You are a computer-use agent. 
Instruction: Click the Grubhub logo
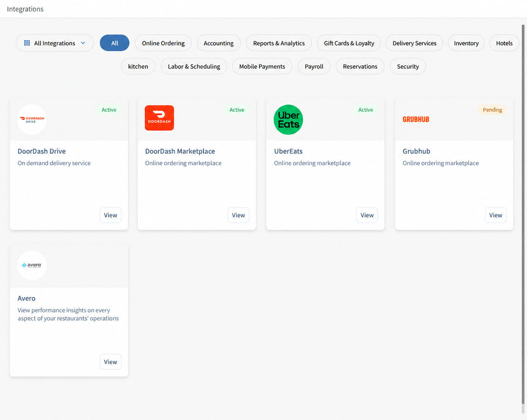tap(416, 119)
